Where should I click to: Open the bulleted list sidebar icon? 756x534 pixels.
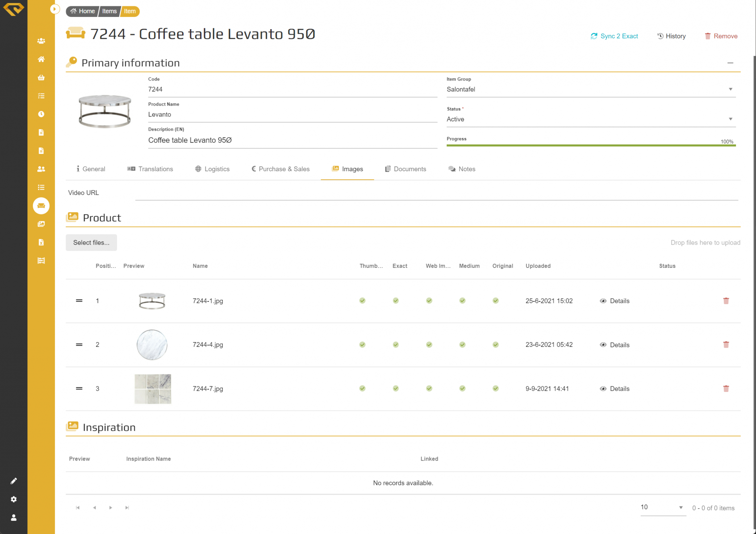(41, 187)
